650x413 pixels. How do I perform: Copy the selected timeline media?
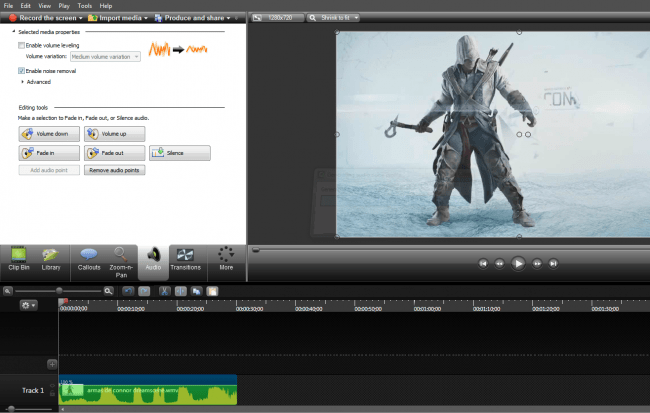[196, 291]
